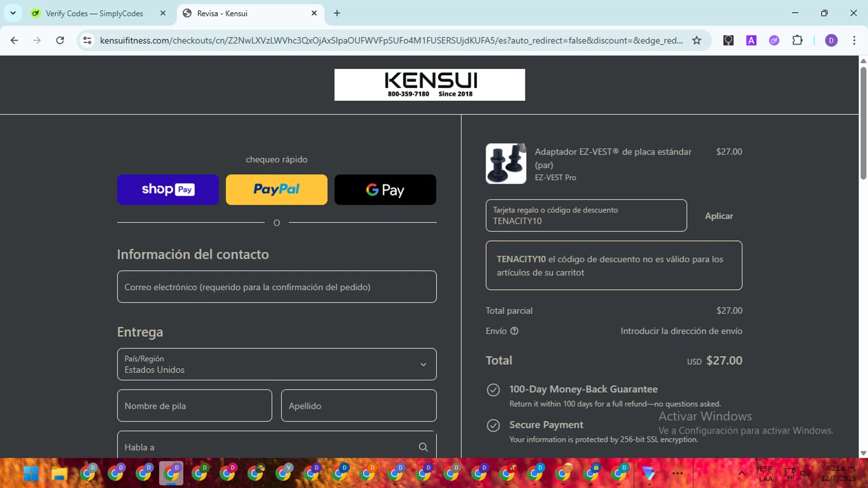
Task: Open the network status tray icon
Action: (x=789, y=474)
